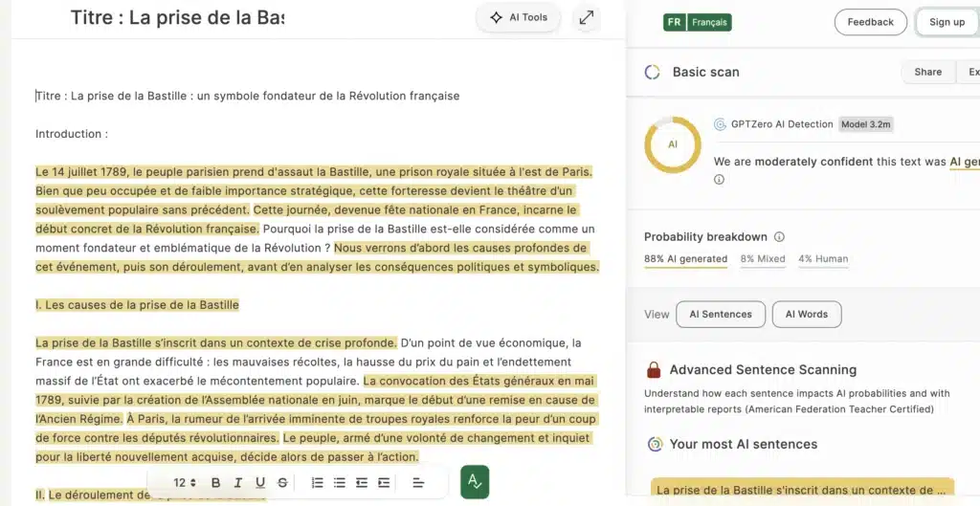Click the Feedback button
Viewport: 980px width, 506px height.
870,22
